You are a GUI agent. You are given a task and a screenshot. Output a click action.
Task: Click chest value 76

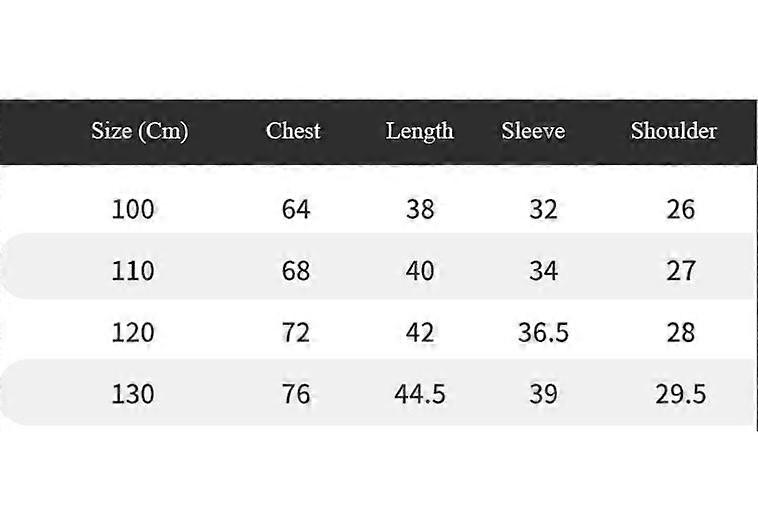click(296, 393)
